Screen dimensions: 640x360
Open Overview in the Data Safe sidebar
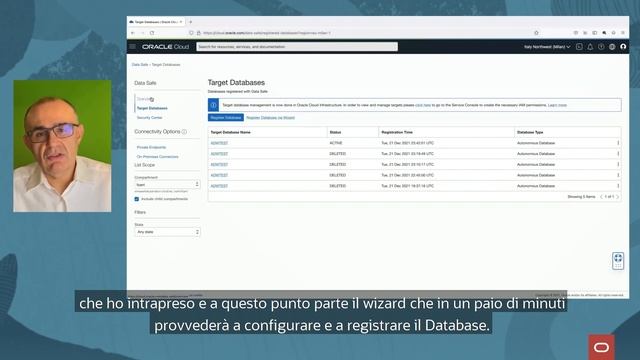click(144, 99)
